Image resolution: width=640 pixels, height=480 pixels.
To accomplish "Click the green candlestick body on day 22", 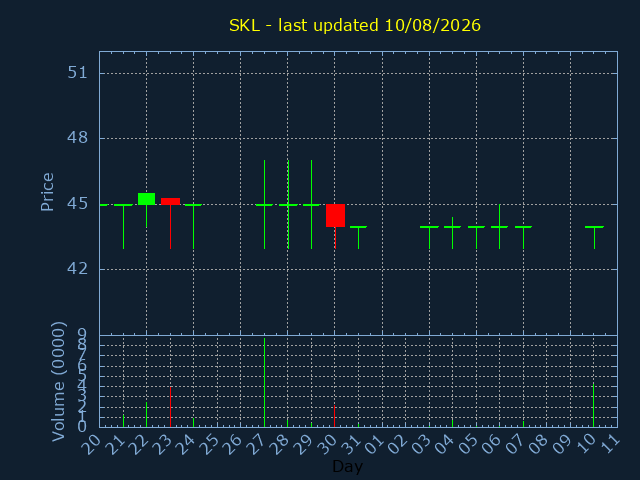I will 147,199.
